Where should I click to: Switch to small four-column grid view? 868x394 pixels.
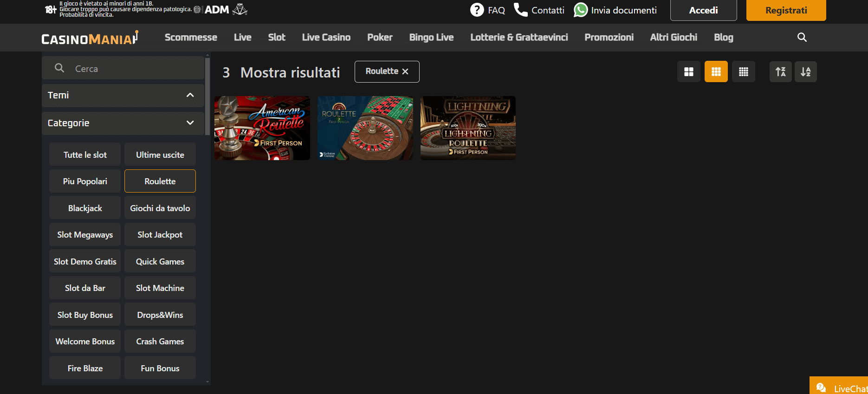[744, 71]
